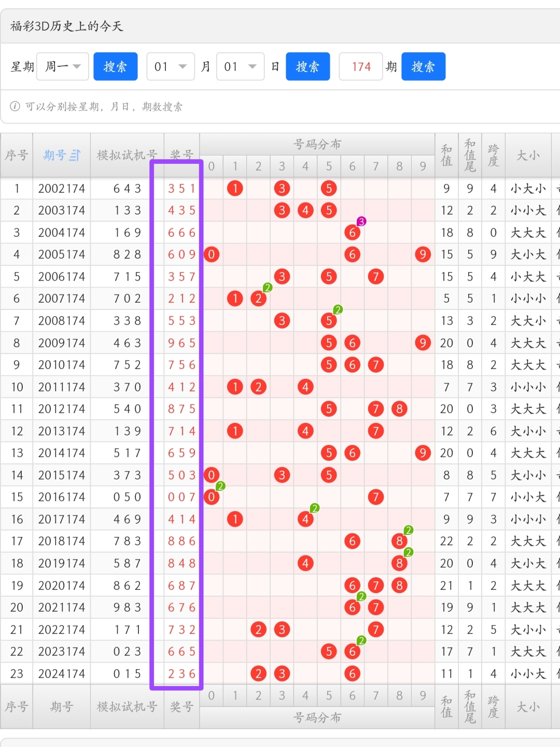Screen dimensions: 560x747
Task: Select issue number 2012174
Action: 62,409
